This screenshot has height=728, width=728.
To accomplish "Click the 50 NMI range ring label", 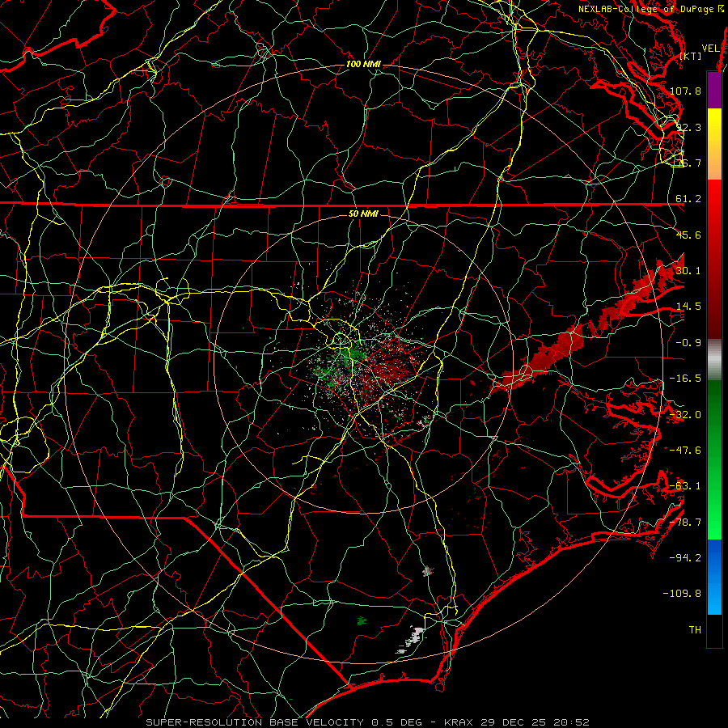I will 363,214.
